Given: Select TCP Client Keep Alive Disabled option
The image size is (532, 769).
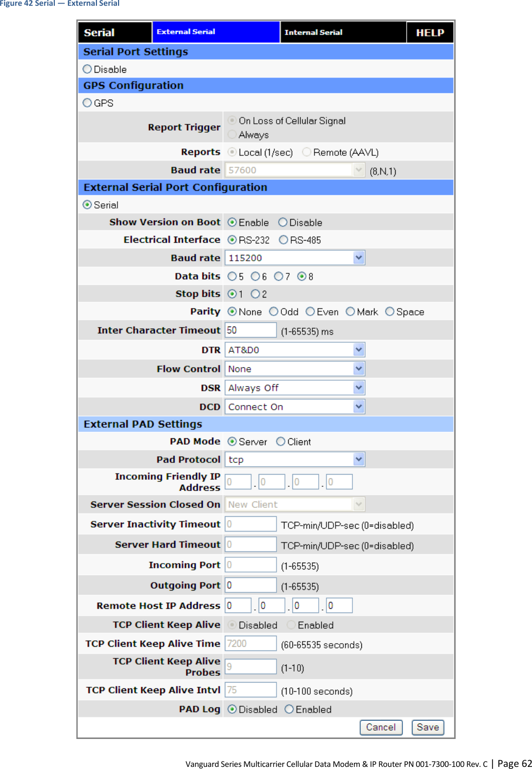Looking at the screenshot, I should pos(232,625).
